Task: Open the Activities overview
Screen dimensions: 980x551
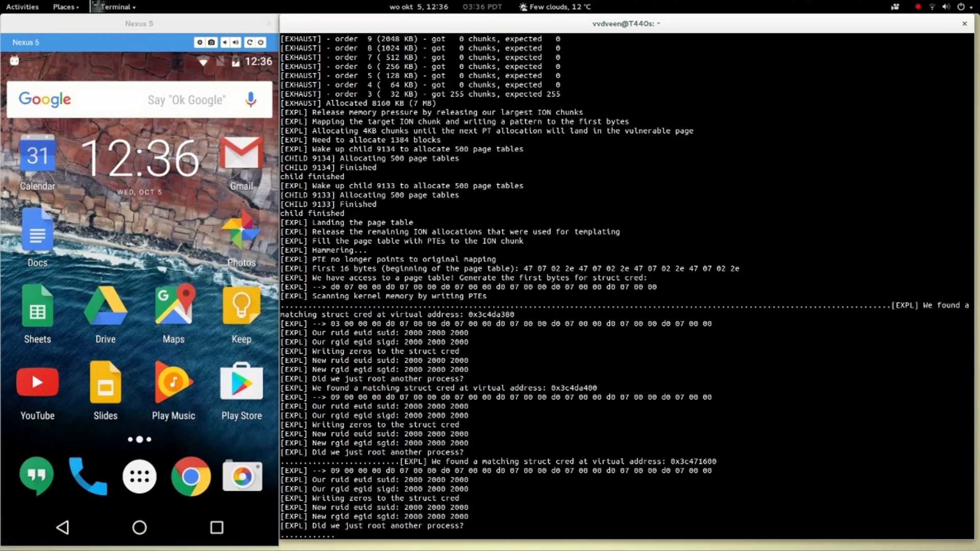Action: tap(22, 7)
